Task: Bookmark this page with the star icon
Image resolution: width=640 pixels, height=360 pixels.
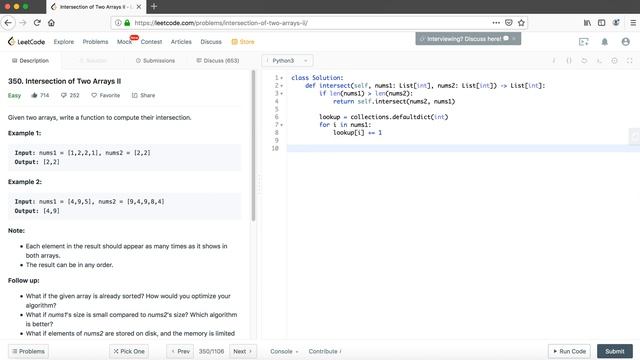Action: [x=521, y=23]
